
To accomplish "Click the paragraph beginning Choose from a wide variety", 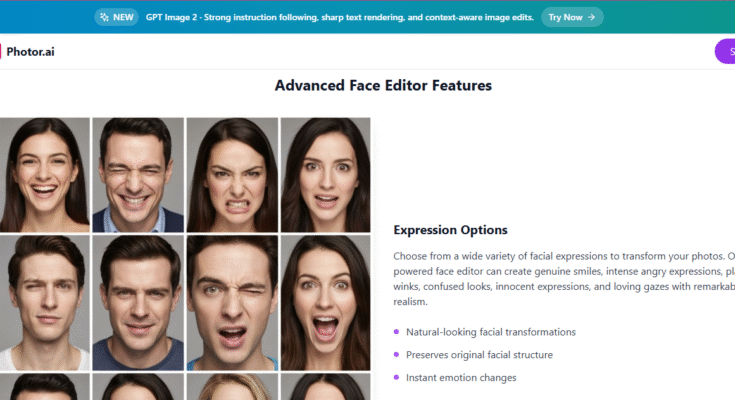I will (x=564, y=279).
